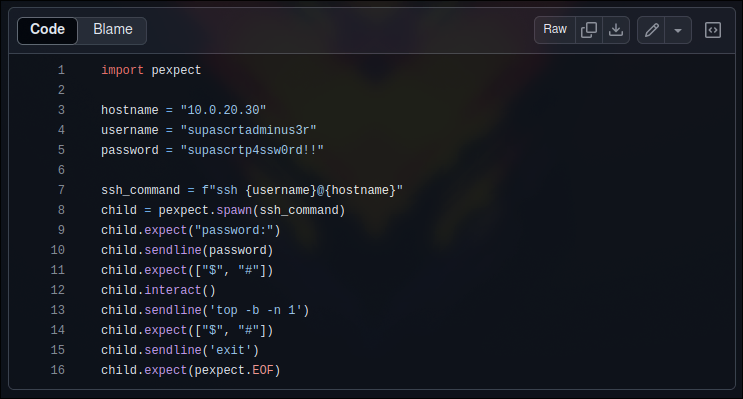
Task: Click the hostname "10.0.20.30" string
Action: tap(223, 110)
